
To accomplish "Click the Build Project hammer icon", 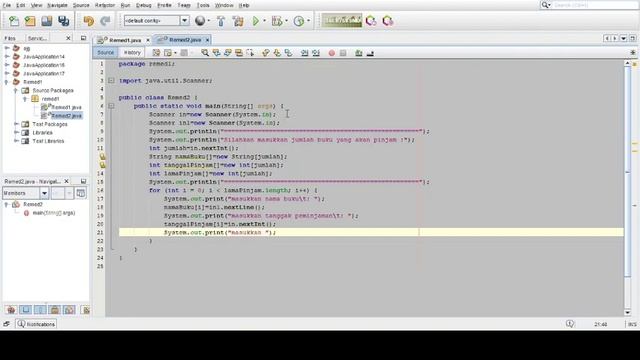I will pos(221,21).
